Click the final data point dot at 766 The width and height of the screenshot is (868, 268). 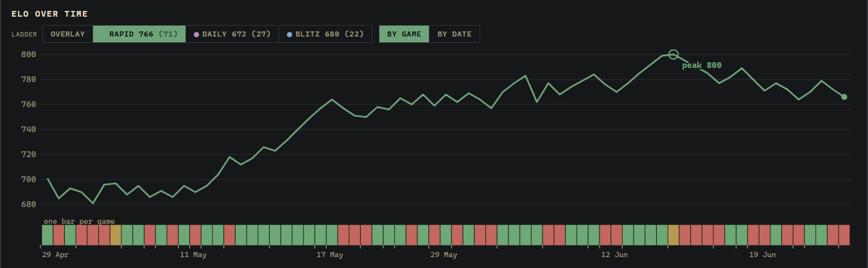click(x=844, y=97)
